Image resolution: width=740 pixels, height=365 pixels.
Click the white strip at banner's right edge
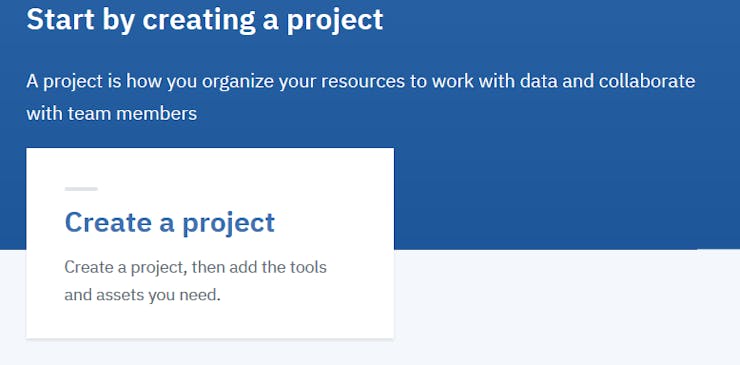[x=718, y=249]
